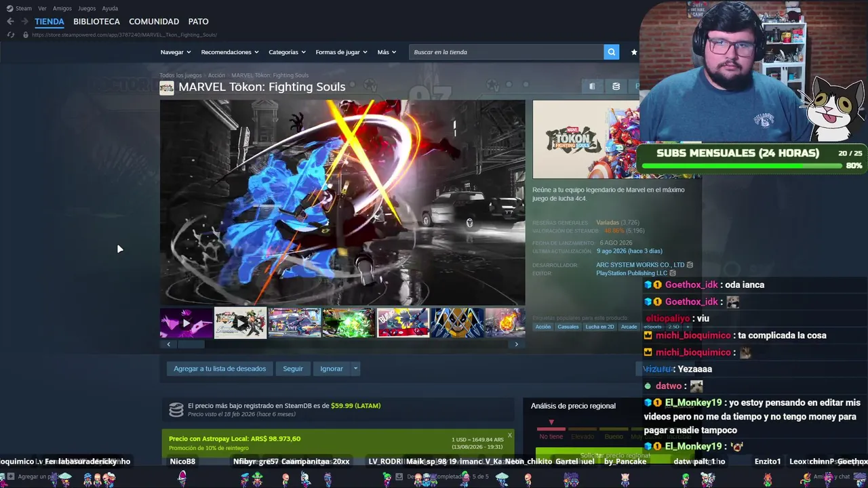Click the star icon right of search
Image resolution: width=868 pixels, height=488 pixels.
click(x=634, y=52)
